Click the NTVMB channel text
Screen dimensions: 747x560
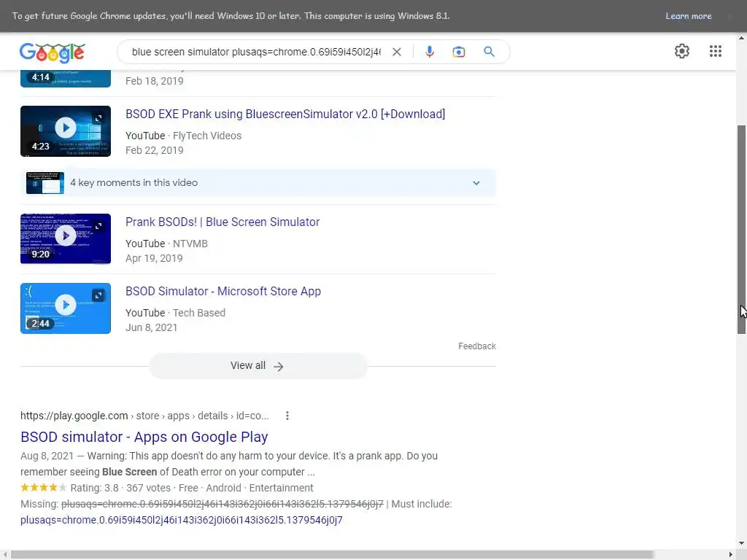[190, 244]
